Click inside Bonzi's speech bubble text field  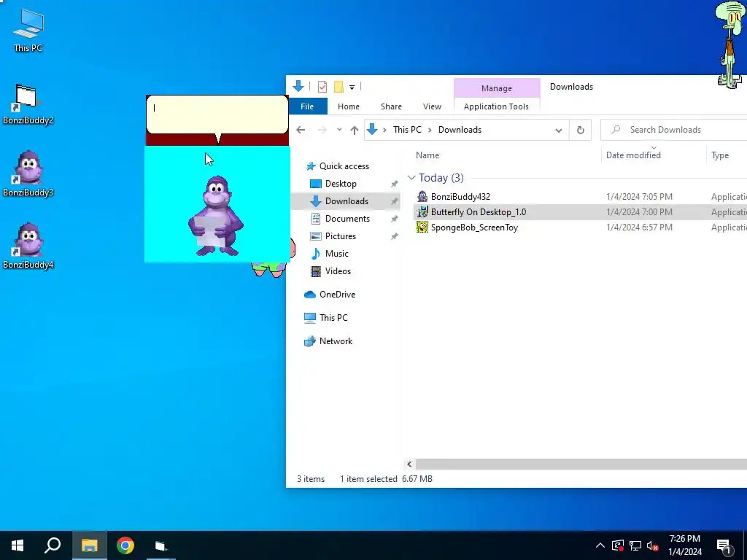click(x=217, y=114)
